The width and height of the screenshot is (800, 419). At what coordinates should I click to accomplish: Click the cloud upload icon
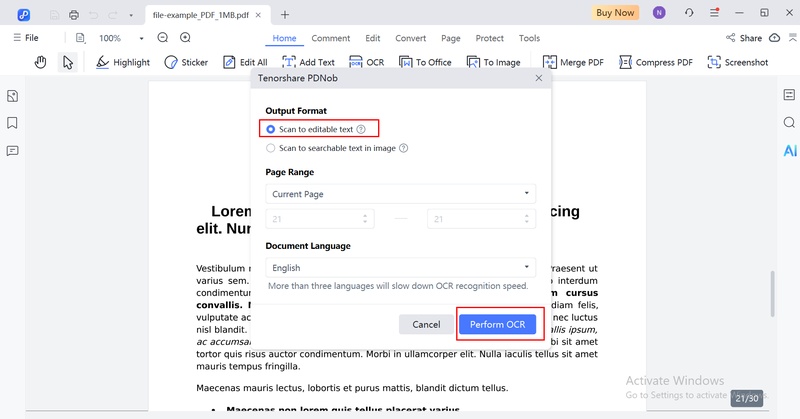point(774,38)
